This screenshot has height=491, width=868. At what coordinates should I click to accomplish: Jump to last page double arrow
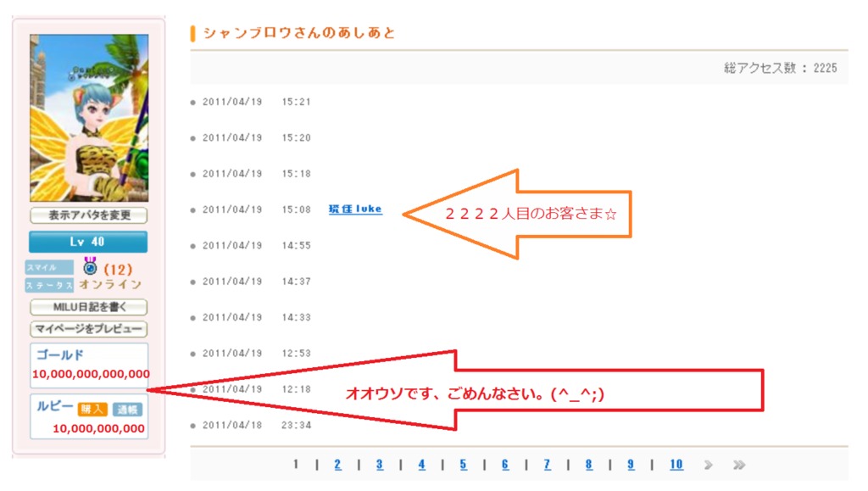[739, 465]
